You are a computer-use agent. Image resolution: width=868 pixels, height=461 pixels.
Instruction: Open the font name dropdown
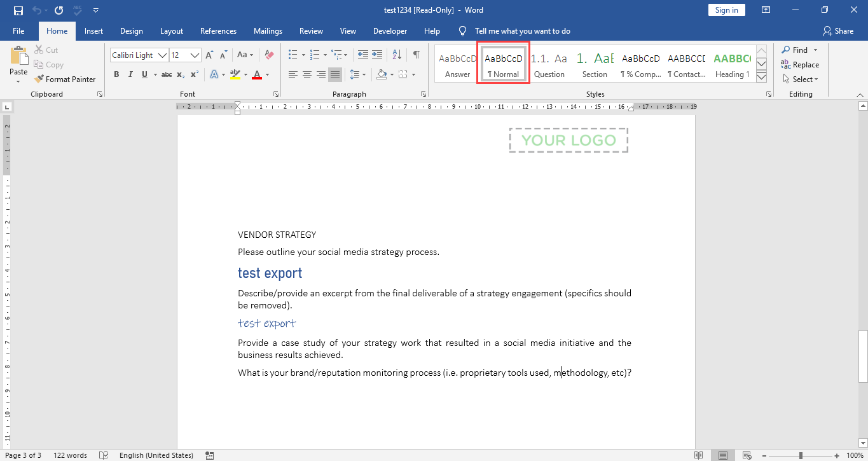(x=162, y=55)
